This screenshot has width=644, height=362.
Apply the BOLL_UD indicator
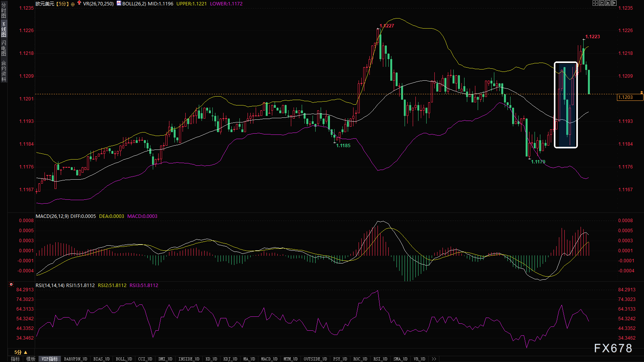click(x=124, y=359)
